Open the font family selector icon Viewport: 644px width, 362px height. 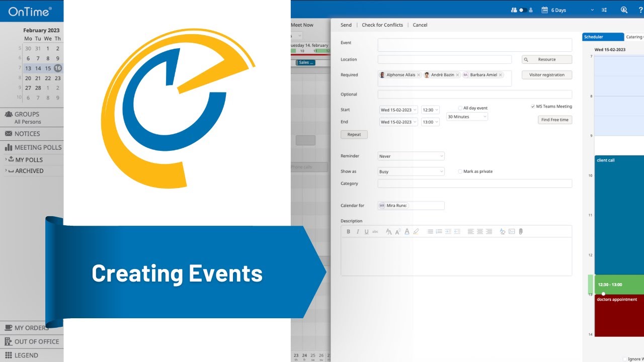click(x=388, y=232)
